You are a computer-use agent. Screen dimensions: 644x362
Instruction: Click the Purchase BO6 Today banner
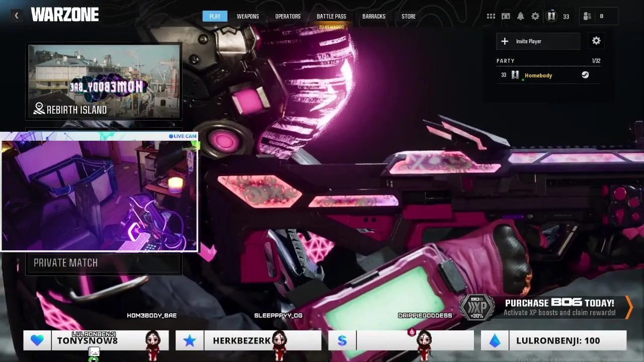[546, 307]
